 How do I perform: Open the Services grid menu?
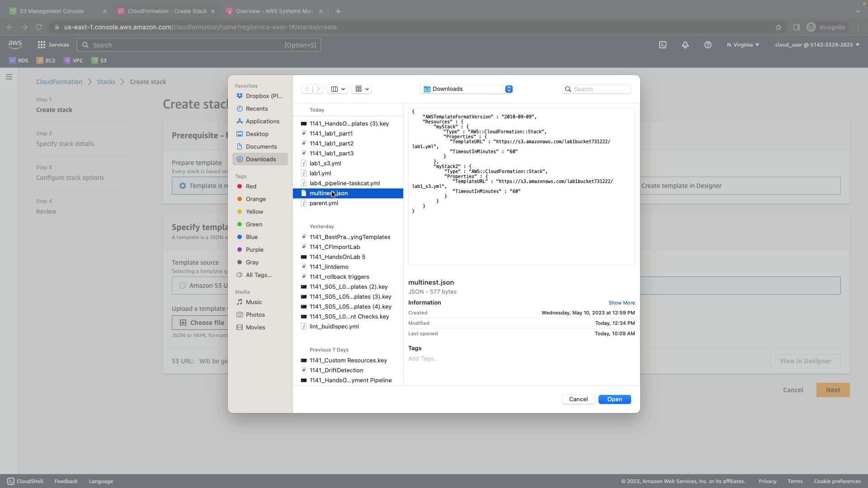(x=42, y=45)
